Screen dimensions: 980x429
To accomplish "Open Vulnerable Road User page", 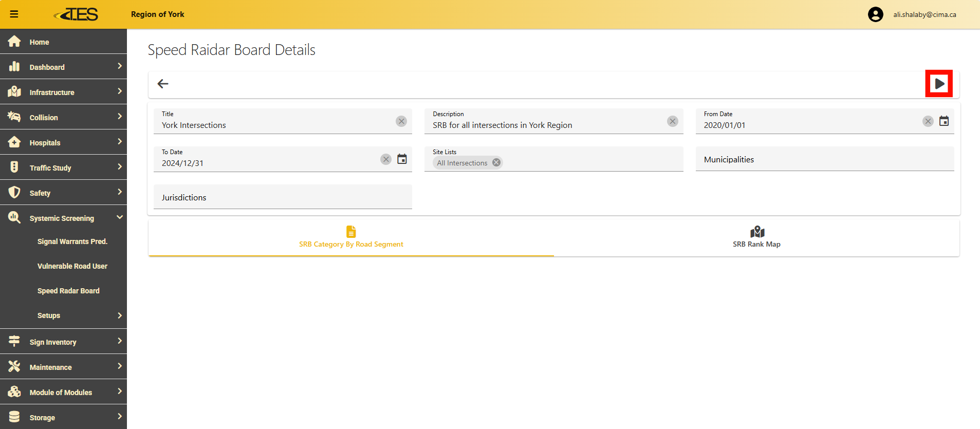I will tap(72, 266).
